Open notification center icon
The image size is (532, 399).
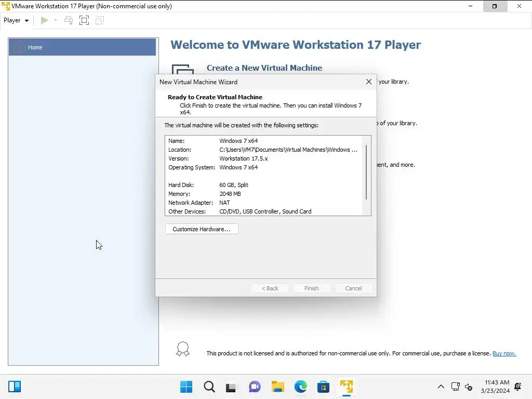[x=518, y=387]
